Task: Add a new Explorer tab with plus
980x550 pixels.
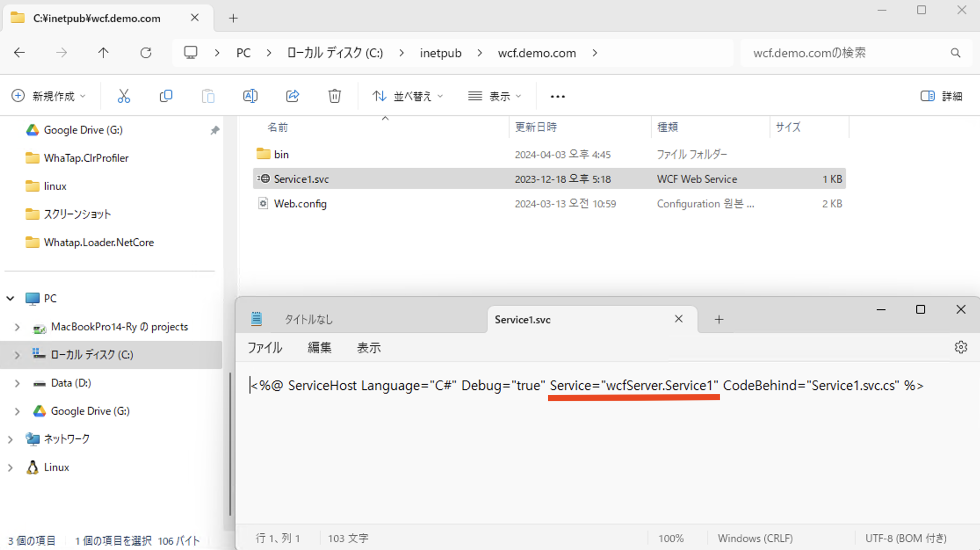Action: pos(233,18)
